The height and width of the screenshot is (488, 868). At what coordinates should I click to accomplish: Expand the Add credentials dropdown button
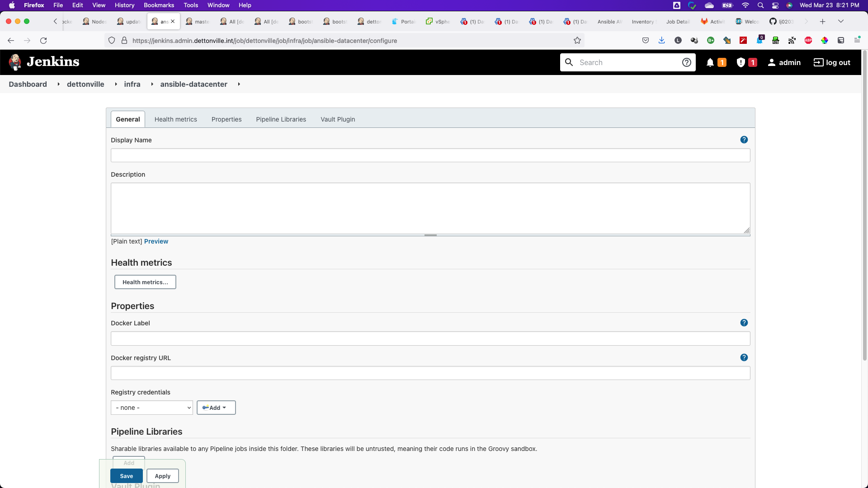pyautogui.click(x=216, y=408)
